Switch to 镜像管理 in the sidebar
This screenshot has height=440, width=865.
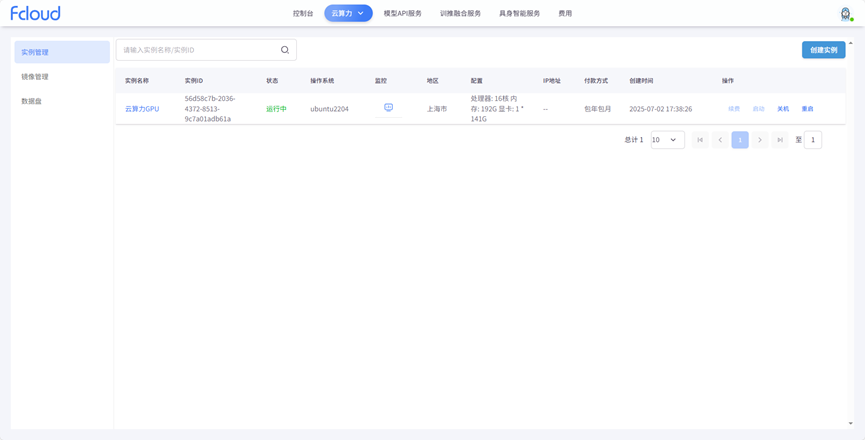(35, 77)
